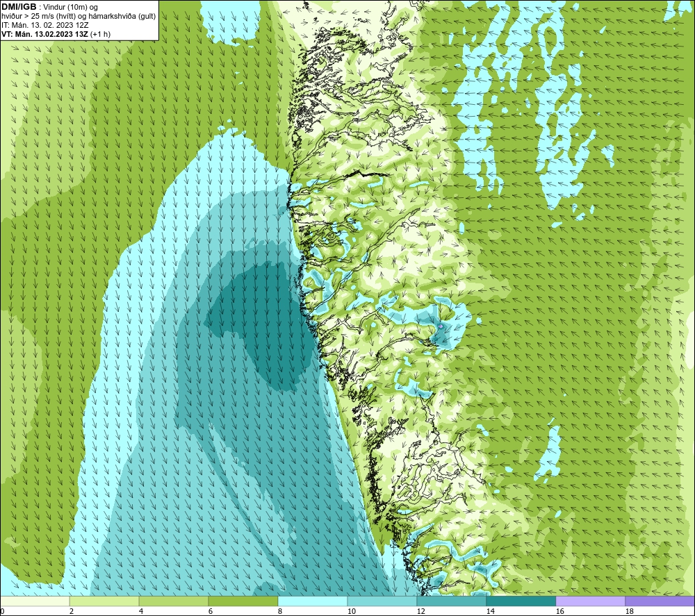695x616 pixels.
Task: Click the 16–18 m/s light purple swatch
Action: pos(590,601)
